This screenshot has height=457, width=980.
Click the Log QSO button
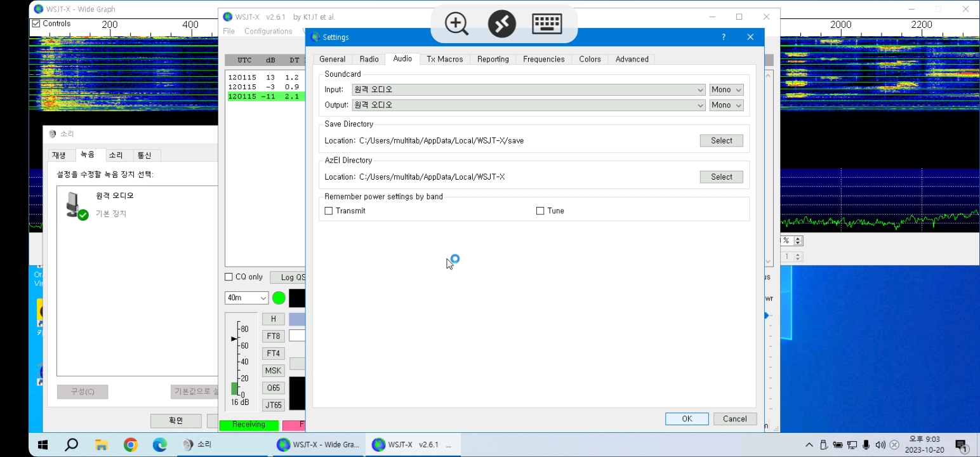coord(289,277)
